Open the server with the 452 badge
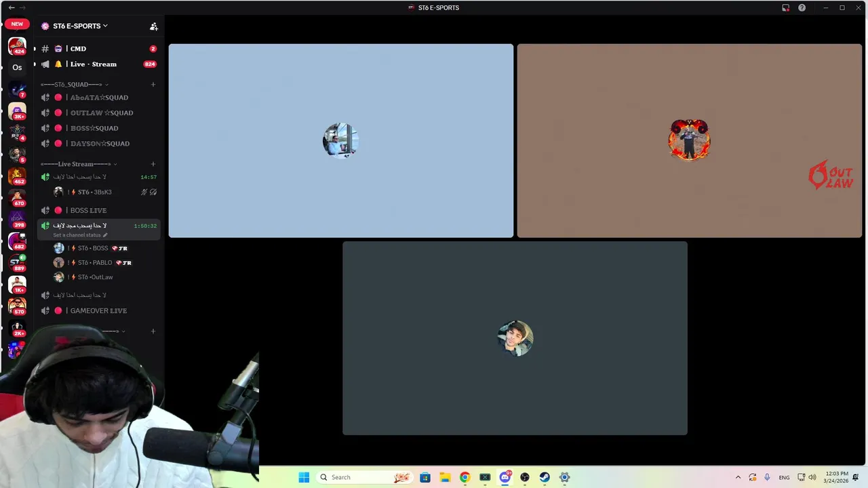 [x=17, y=176]
